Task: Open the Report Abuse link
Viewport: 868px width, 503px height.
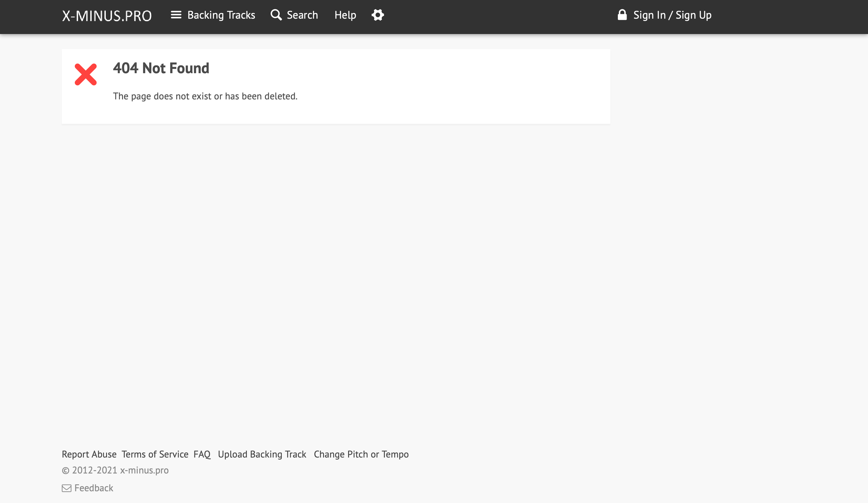Action: point(89,454)
